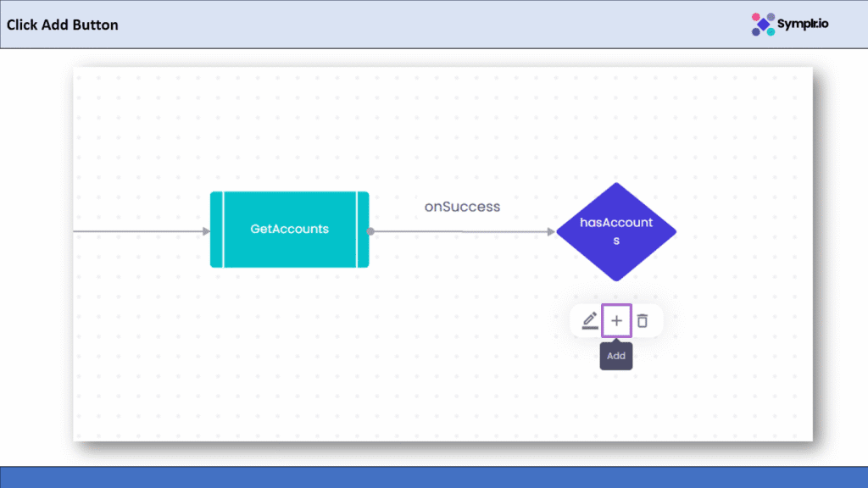Click the dark Add tooltip
Viewport: 868px width, 488px height.
(x=616, y=356)
